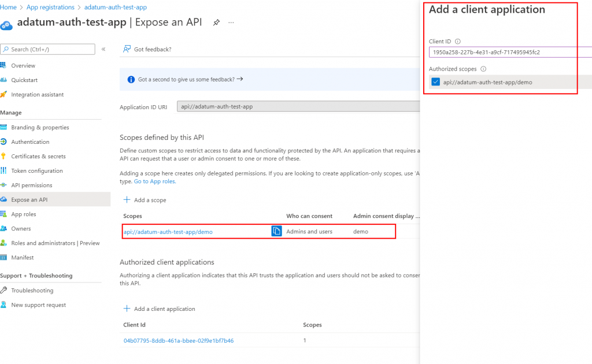Open the App registrations breadcrumb
Image resolution: width=592 pixels, height=364 pixels.
pos(50,7)
